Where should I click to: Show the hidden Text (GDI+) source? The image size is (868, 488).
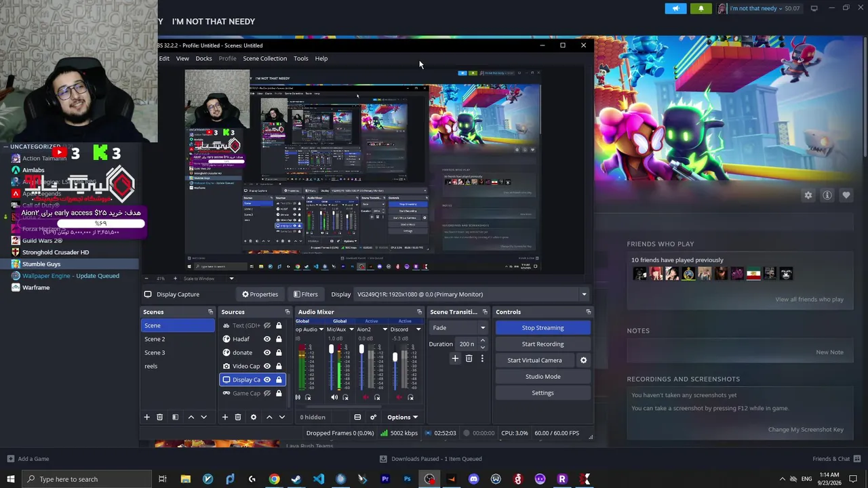(267, 325)
